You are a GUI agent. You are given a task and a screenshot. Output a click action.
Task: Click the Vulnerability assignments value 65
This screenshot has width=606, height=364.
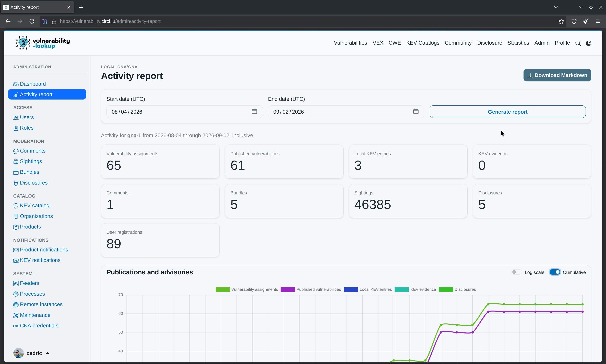pyautogui.click(x=114, y=165)
